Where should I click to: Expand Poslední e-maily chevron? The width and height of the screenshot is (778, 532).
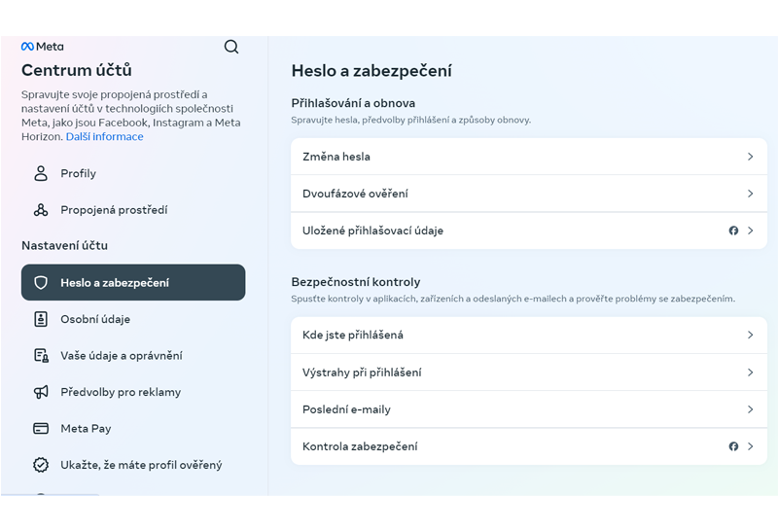tap(750, 409)
